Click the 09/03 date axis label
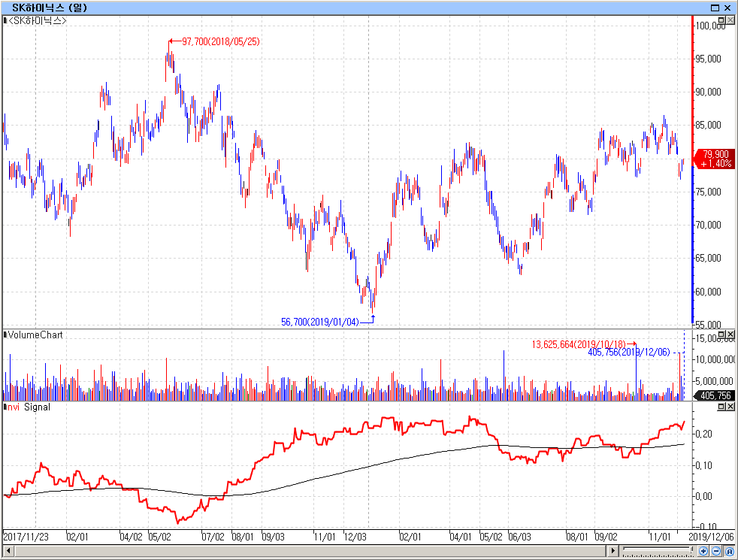Image resolution: width=738 pixels, height=560 pixels. 274,537
